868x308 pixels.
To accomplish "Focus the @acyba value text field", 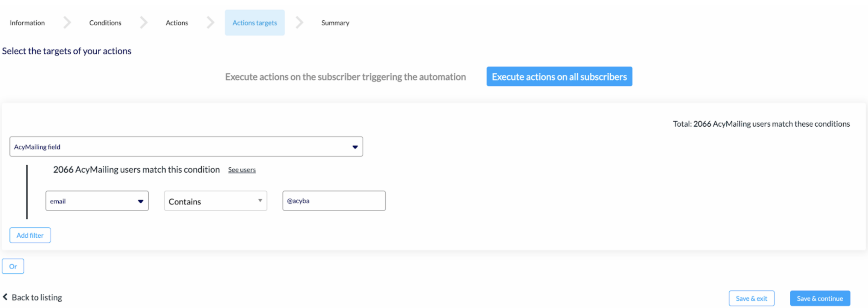I will (334, 201).
